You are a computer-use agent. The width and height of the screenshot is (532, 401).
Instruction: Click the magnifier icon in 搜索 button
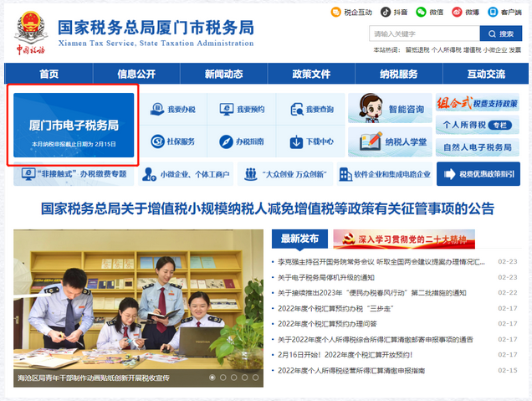coord(492,34)
